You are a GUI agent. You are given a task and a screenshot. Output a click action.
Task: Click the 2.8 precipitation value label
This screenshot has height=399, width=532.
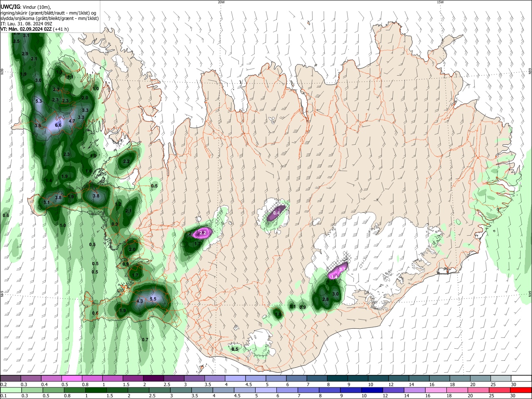(x=325, y=299)
